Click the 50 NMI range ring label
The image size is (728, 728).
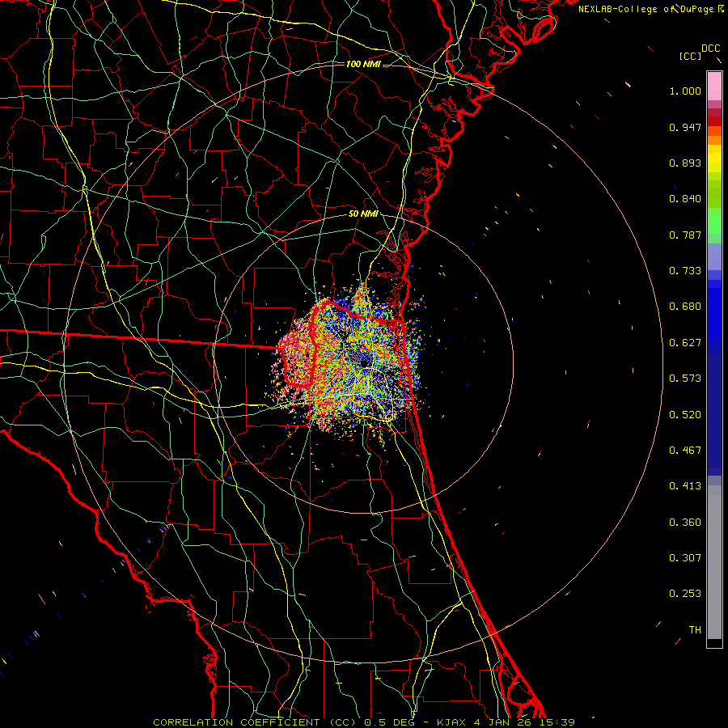[363, 214]
